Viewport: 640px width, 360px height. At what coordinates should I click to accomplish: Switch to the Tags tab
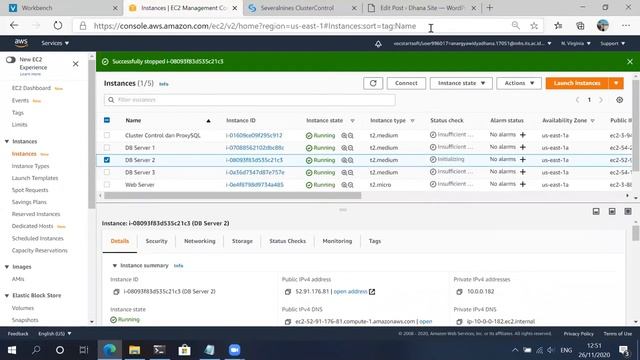pos(375,241)
